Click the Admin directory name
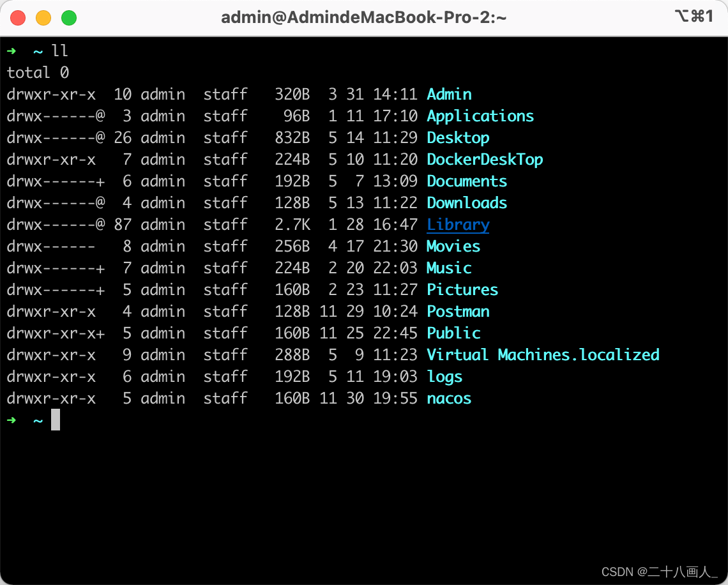 pos(449,95)
